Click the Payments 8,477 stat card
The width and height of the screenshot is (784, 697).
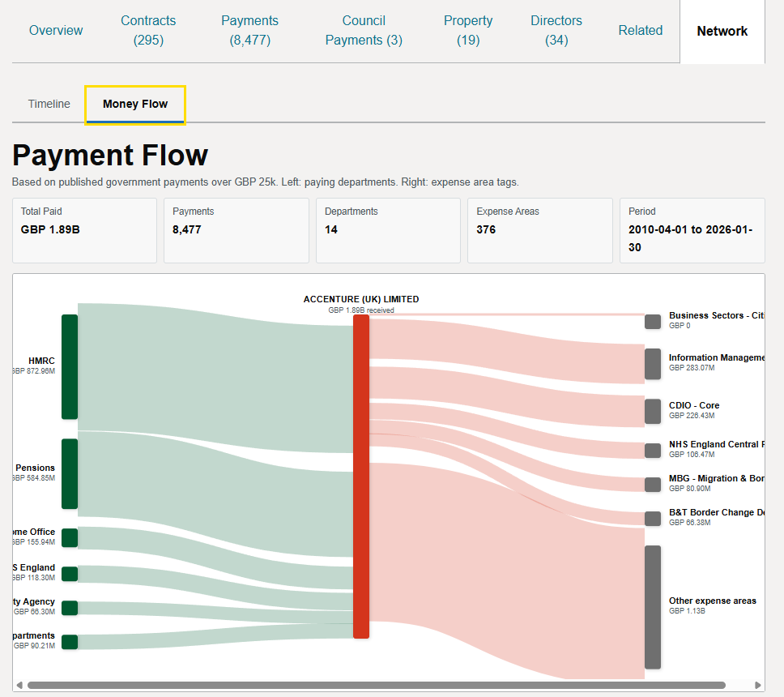click(x=236, y=231)
